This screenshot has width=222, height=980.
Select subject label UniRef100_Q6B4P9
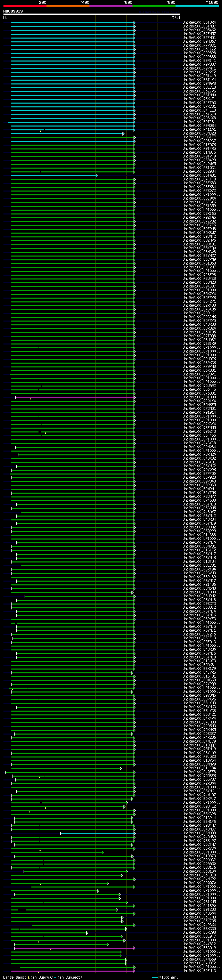coord(199,160)
